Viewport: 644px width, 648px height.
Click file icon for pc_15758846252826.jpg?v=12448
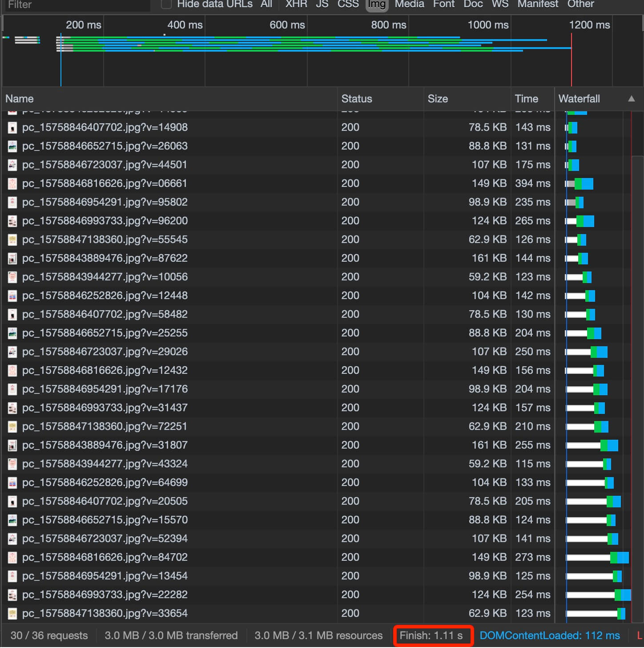[x=12, y=296]
